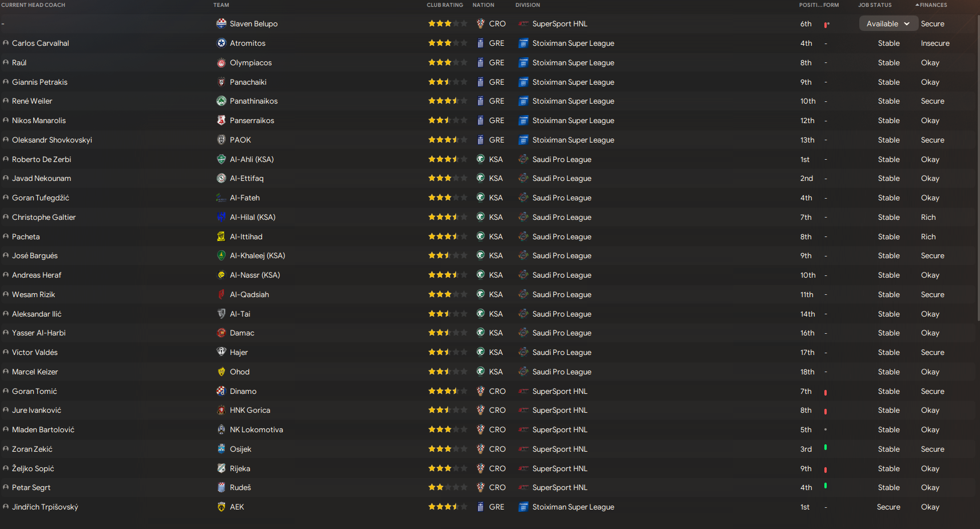Sort the list by Team column header
Viewport: 980px width, 529px height.
[x=221, y=5]
